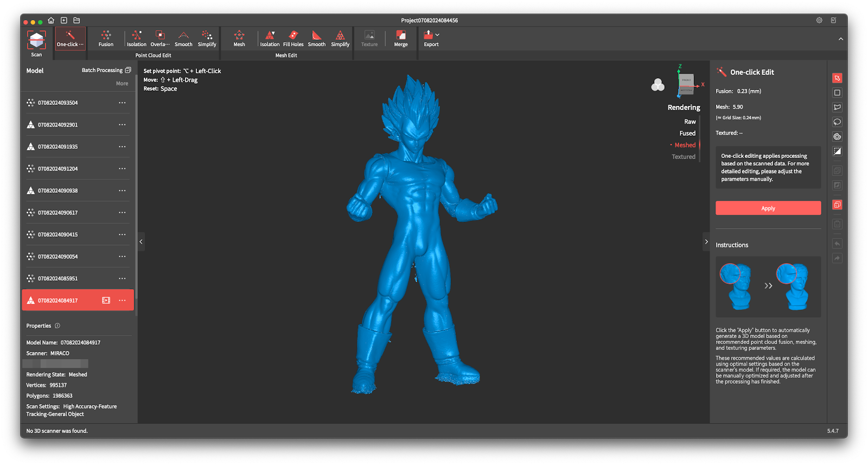Select Textured rendering mode
The image size is (868, 465).
[684, 157]
